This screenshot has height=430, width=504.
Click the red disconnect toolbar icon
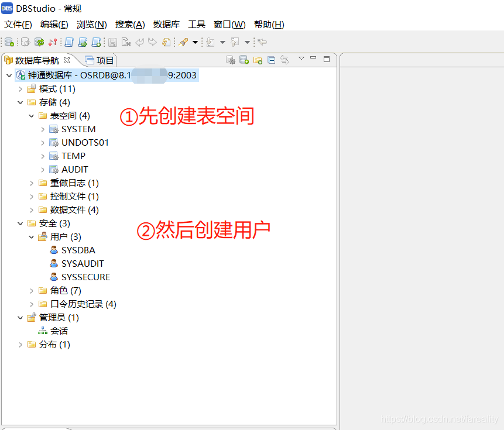[53, 42]
